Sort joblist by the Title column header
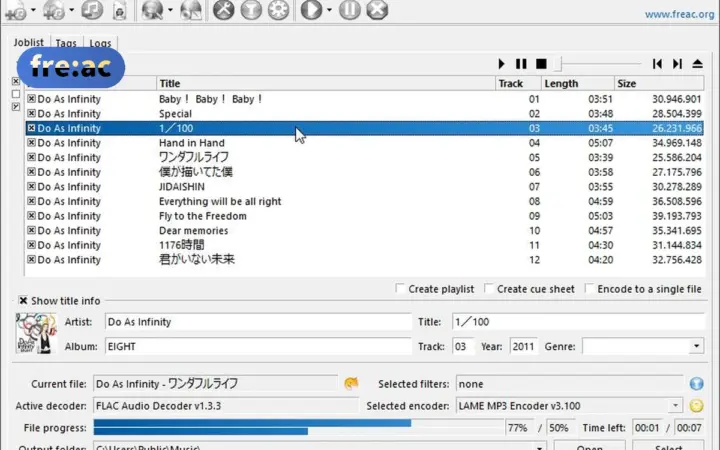720x450 pixels. point(326,84)
